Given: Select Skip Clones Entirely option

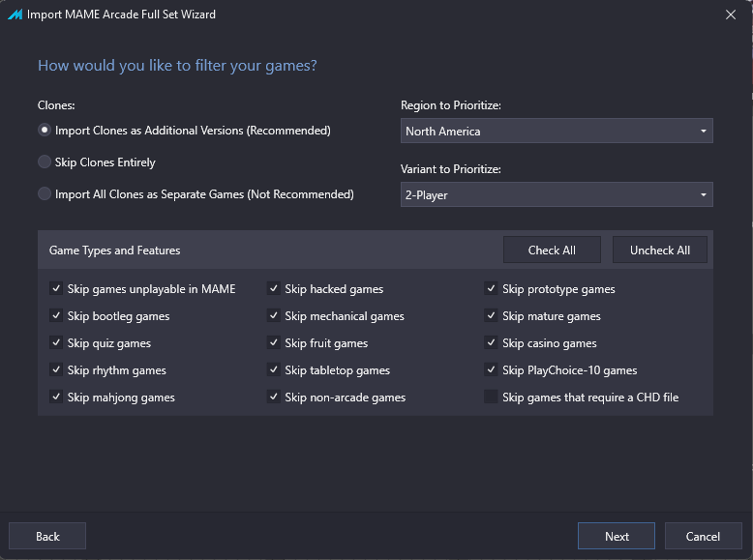Looking at the screenshot, I should coord(45,162).
